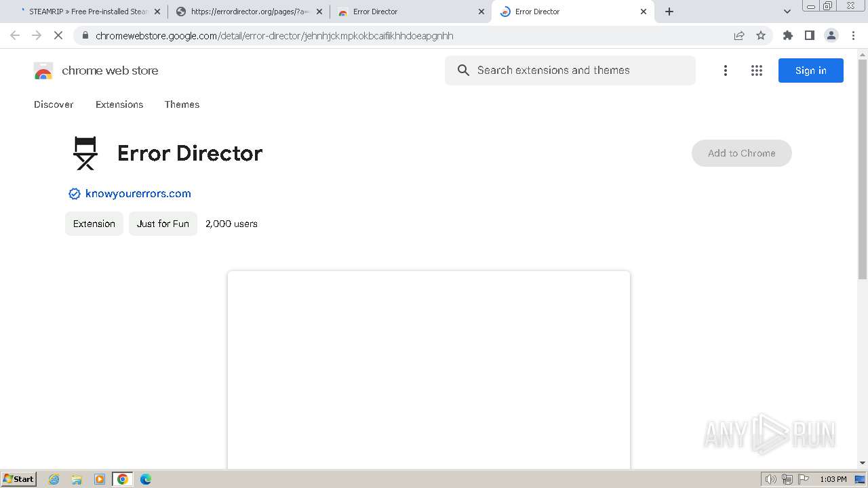Screen dimensions: 868x488
Task: Open the Chrome profile avatar
Action: click(831, 36)
